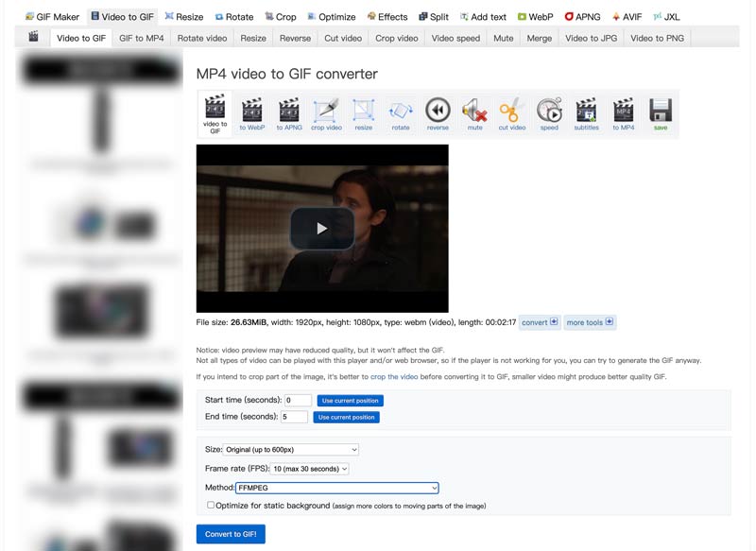756x551 pixels.
Task: Switch to the Mute tab
Action: (x=504, y=38)
